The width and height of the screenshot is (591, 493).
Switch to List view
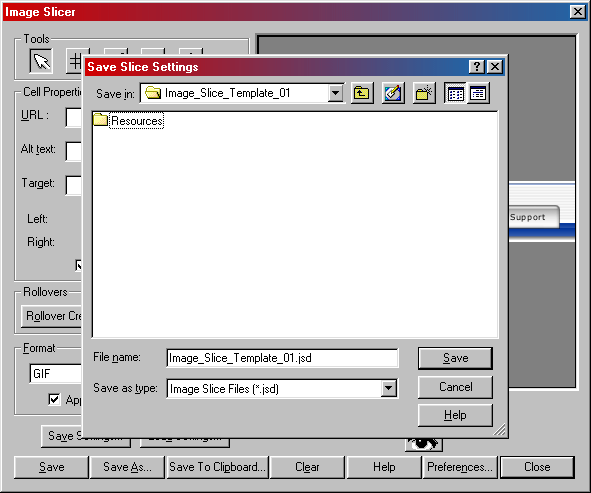[x=455, y=93]
